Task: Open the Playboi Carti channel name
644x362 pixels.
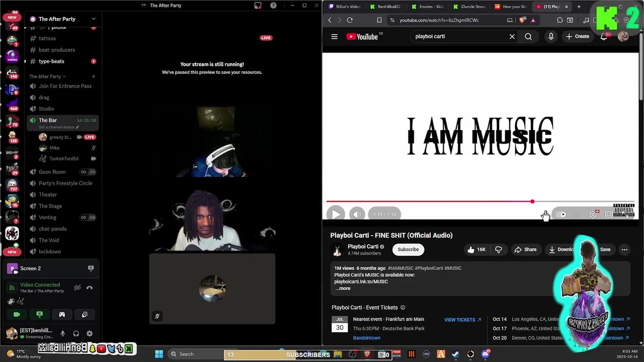Action: [363, 246]
